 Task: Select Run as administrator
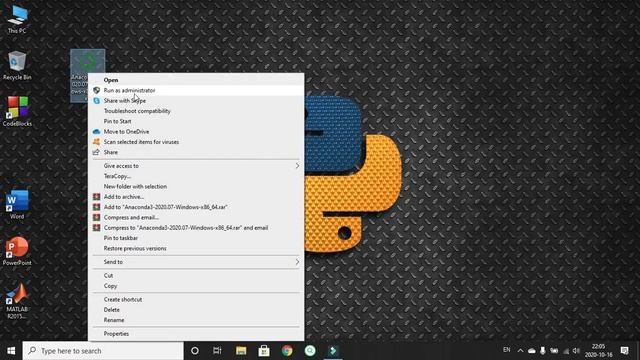196,90
